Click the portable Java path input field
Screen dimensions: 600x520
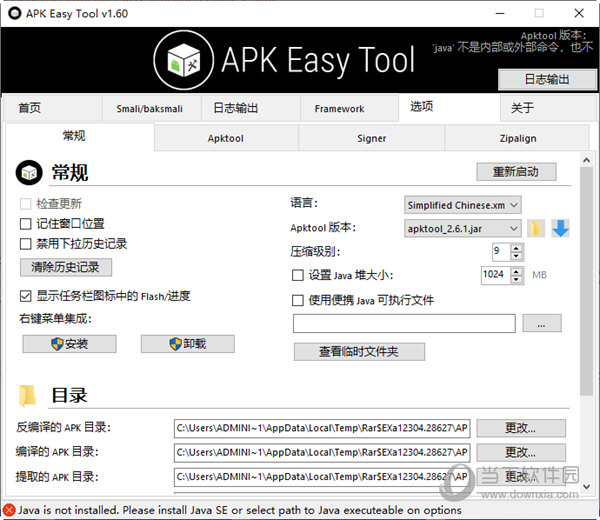coord(404,324)
